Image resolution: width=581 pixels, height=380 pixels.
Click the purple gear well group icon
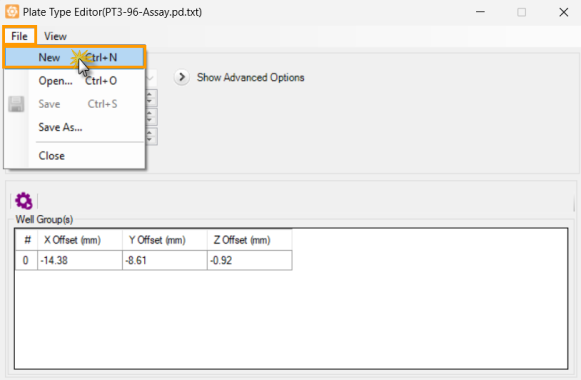pyautogui.click(x=24, y=201)
